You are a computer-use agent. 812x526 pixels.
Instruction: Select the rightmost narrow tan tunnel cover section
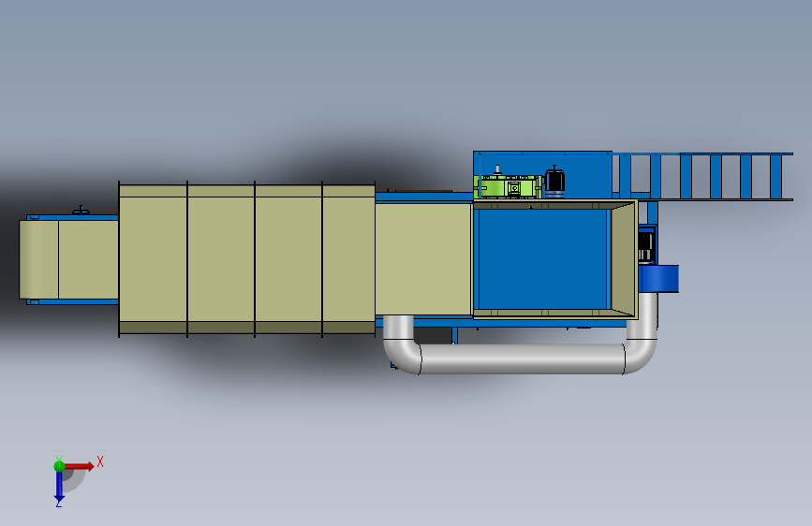tap(348, 259)
